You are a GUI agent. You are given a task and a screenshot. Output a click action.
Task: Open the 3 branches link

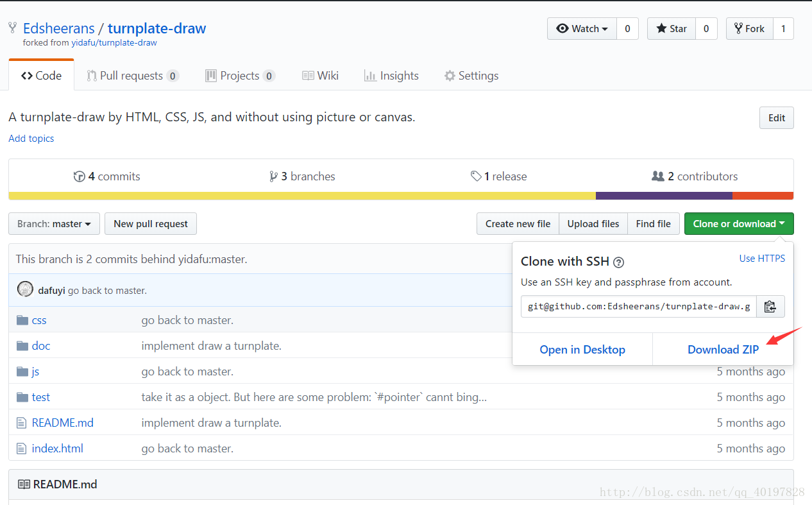tap(302, 176)
